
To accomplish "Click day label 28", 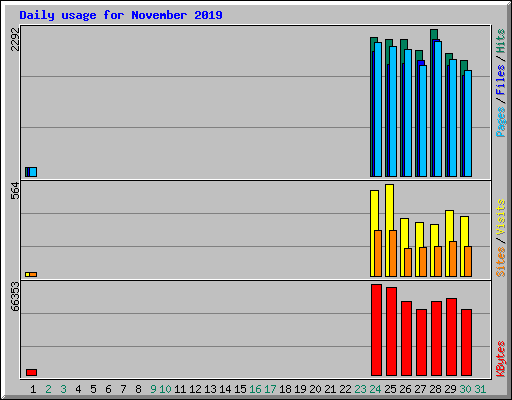I will [x=435, y=389].
